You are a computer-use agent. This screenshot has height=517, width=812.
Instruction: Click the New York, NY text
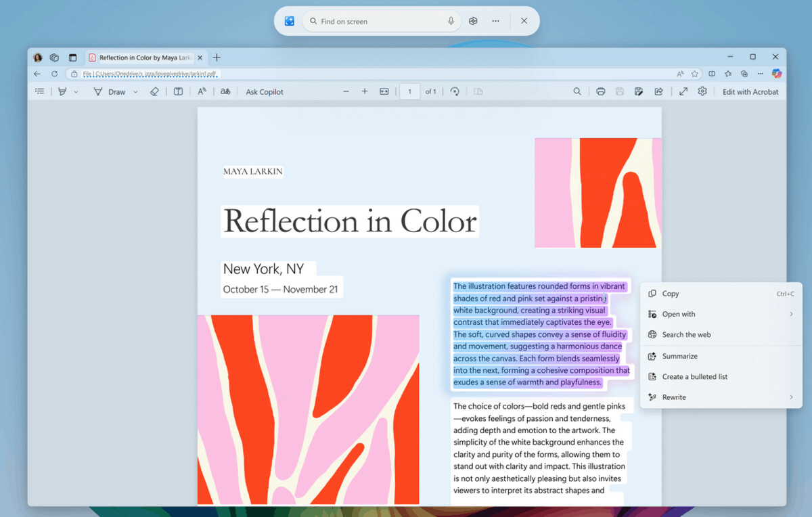[264, 269]
